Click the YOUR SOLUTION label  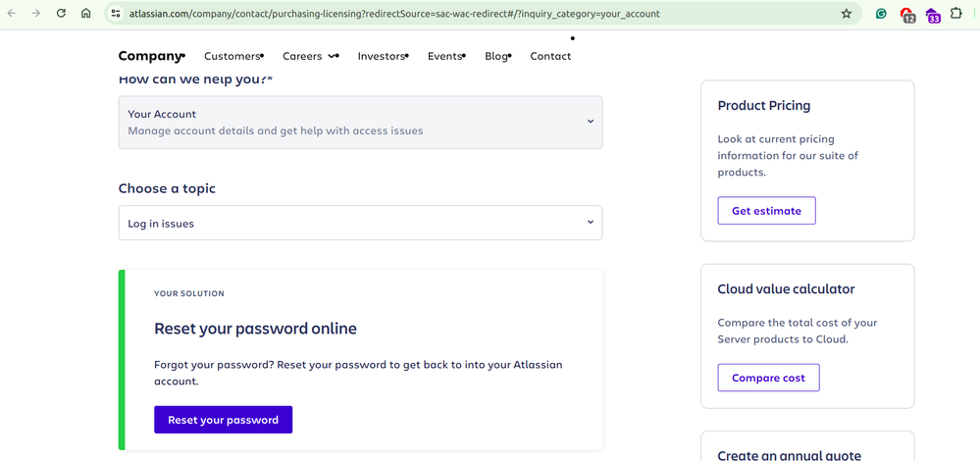pyautogui.click(x=188, y=293)
